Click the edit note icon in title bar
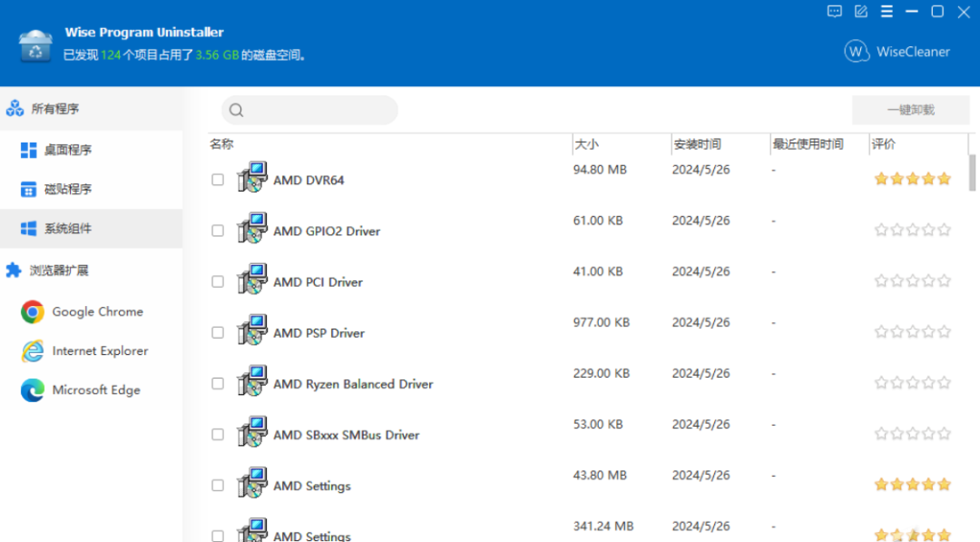The width and height of the screenshot is (980, 542). [860, 11]
